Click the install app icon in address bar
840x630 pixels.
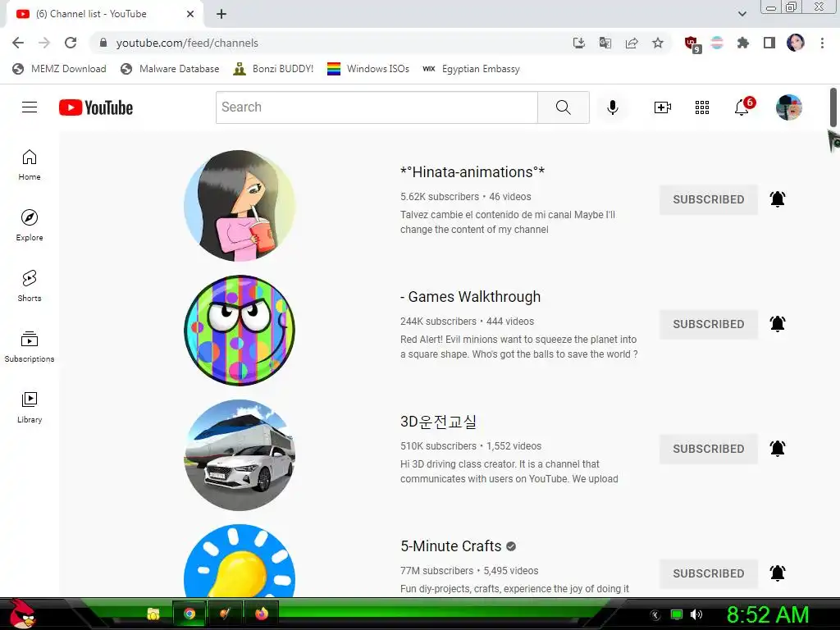(x=578, y=43)
